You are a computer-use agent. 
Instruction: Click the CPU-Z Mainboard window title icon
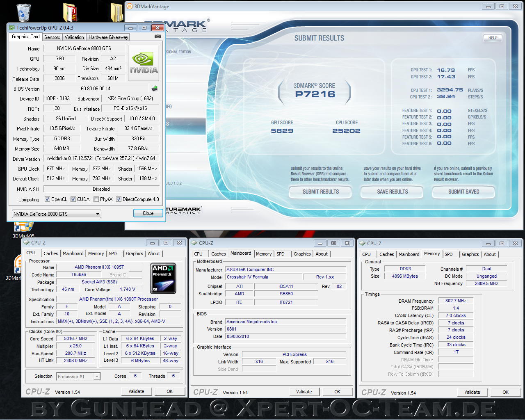click(x=194, y=243)
